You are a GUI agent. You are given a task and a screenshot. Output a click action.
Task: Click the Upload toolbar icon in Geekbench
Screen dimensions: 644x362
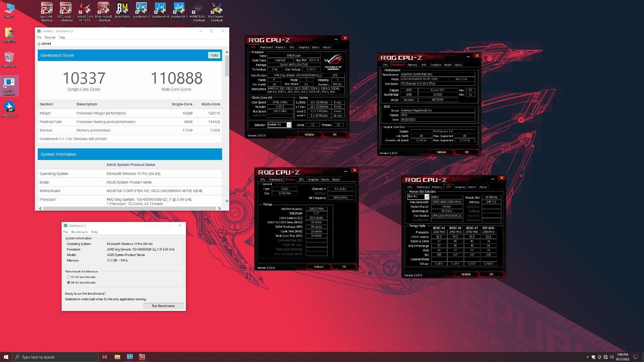[x=44, y=43]
